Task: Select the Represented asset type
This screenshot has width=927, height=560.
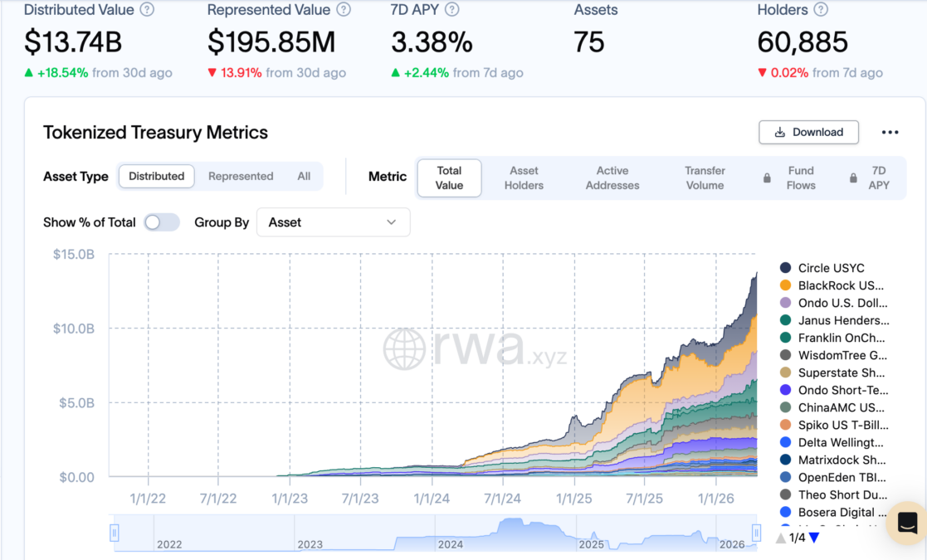Action: [241, 177]
